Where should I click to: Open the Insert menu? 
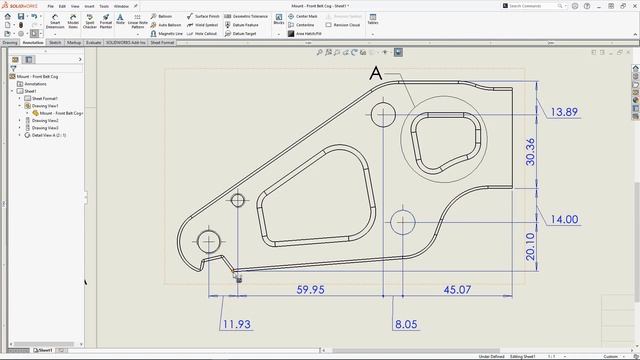(89, 6)
